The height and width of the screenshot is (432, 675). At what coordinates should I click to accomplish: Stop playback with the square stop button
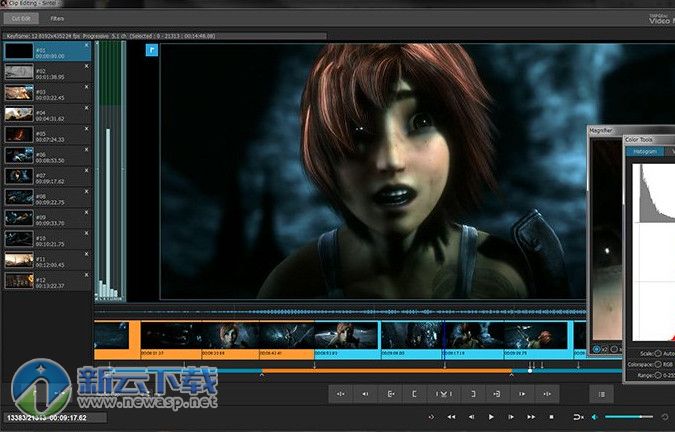pyautogui.click(x=551, y=417)
